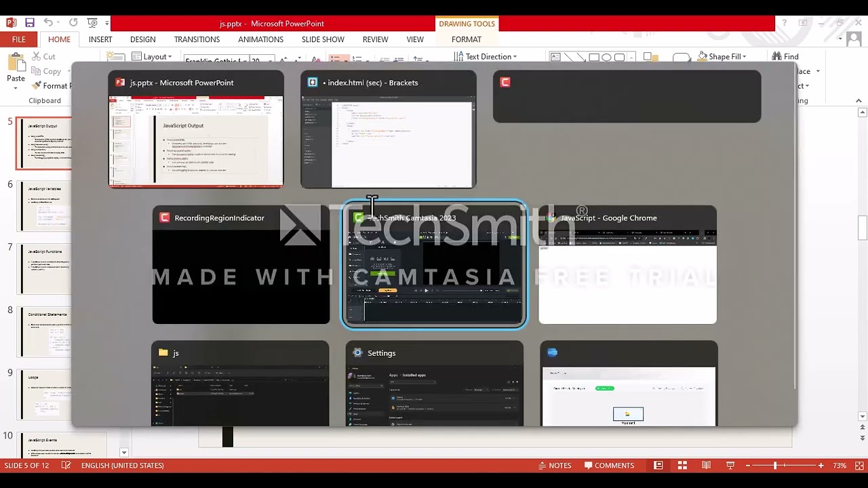868x488 pixels.
Task: Click the NOTES button in status bar
Action: coord(554,466)
